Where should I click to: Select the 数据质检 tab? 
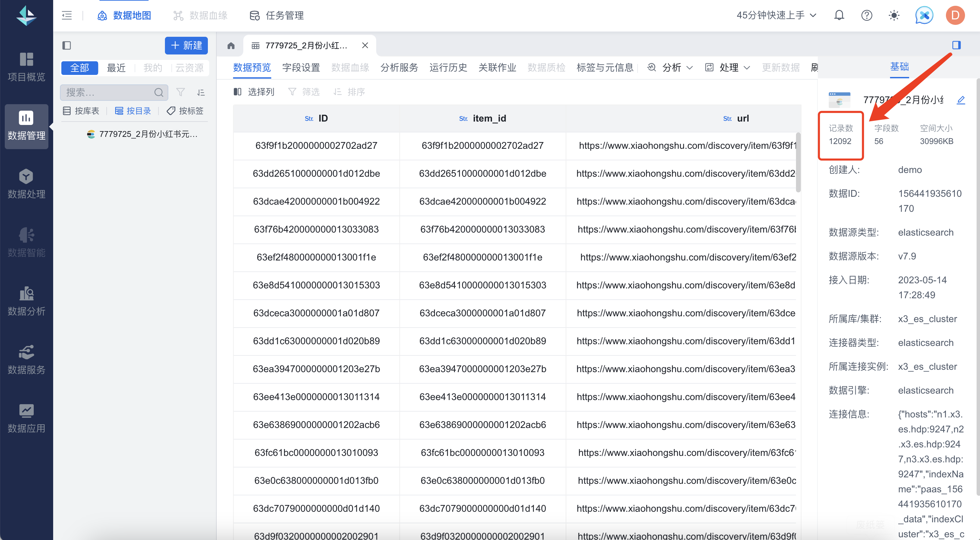tap(546, 68)
